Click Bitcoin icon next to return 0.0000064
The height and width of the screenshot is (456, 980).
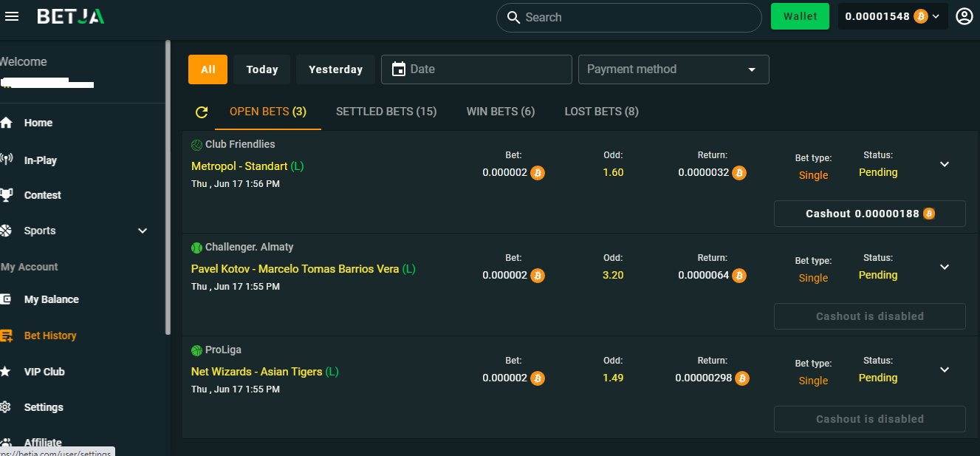[x=739, y=276]
